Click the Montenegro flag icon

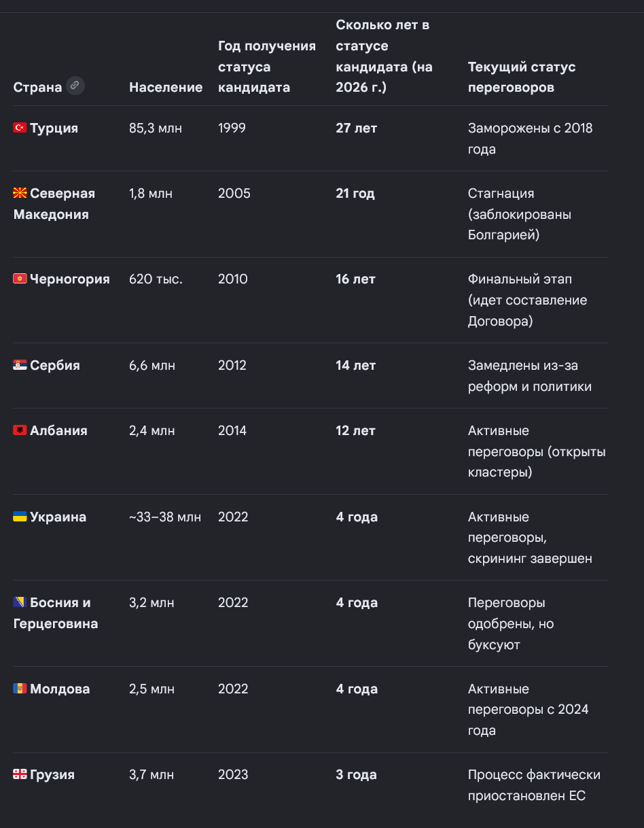tap(20, 279)
